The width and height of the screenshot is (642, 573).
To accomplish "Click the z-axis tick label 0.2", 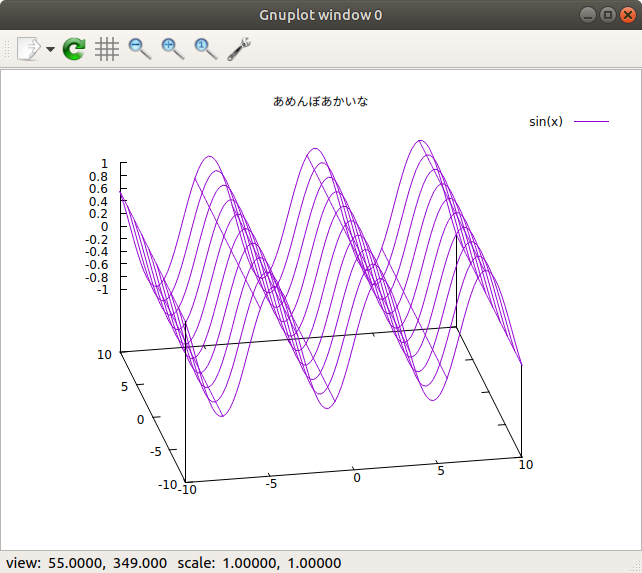I will [98, 214].
